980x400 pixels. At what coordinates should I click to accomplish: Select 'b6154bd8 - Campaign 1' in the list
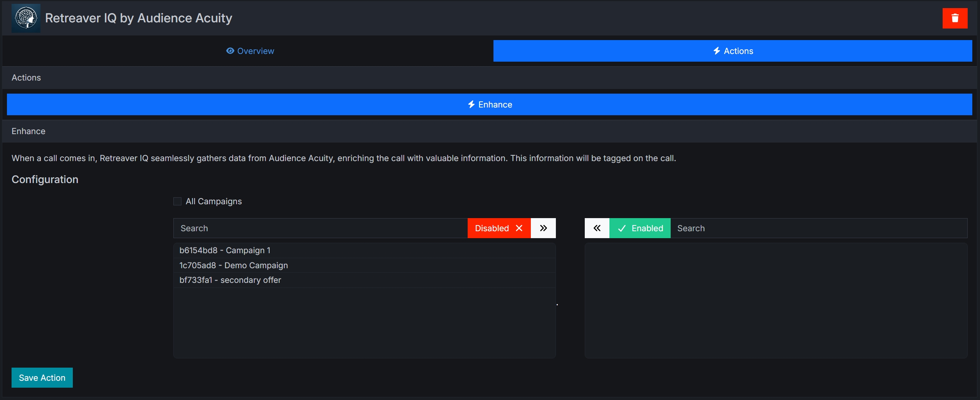coord(364,250)
